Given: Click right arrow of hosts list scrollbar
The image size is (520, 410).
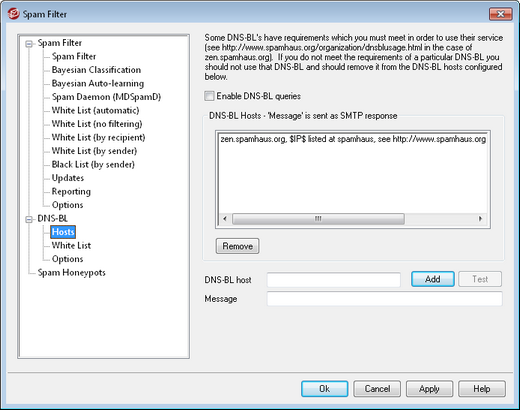Looking at the screenshot, I should pyautogui.click(x=480, y=219).
